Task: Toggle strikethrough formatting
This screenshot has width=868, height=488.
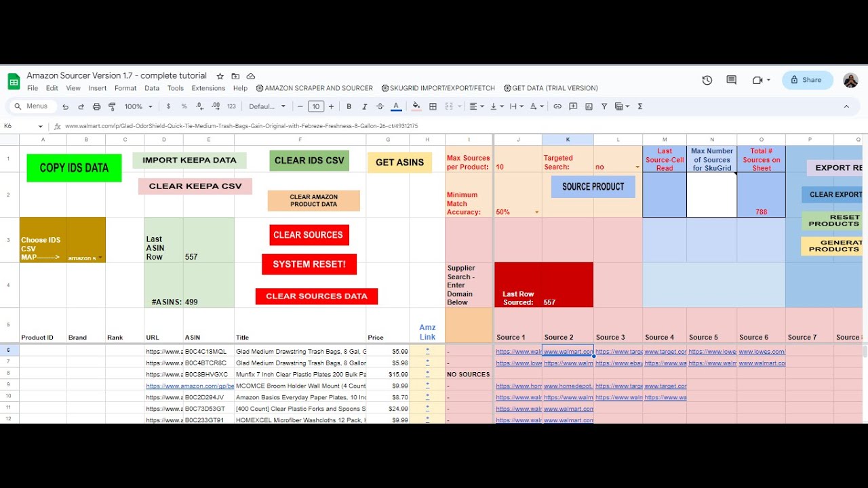Action: pos(380,106)
